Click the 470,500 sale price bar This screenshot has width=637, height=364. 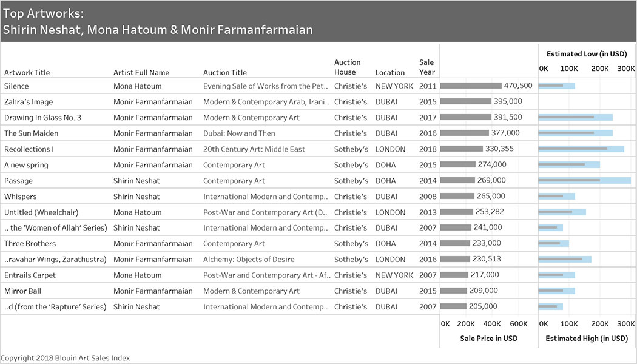(471, 86)
